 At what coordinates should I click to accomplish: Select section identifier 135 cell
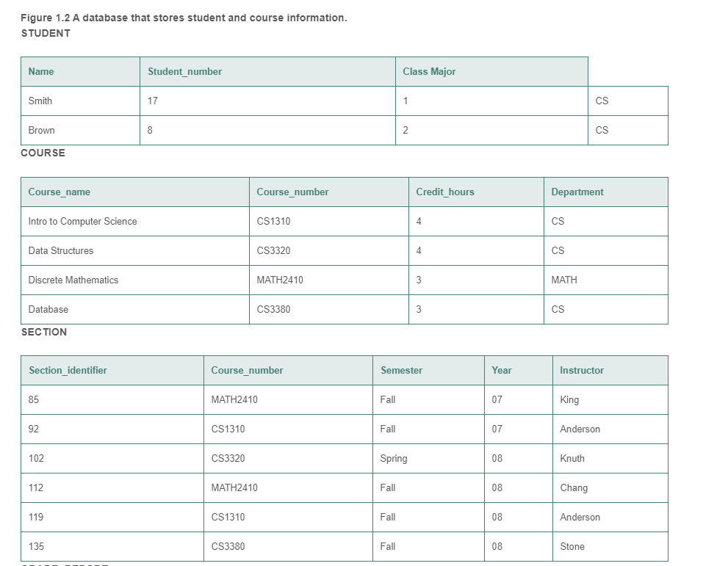[36, 546]
